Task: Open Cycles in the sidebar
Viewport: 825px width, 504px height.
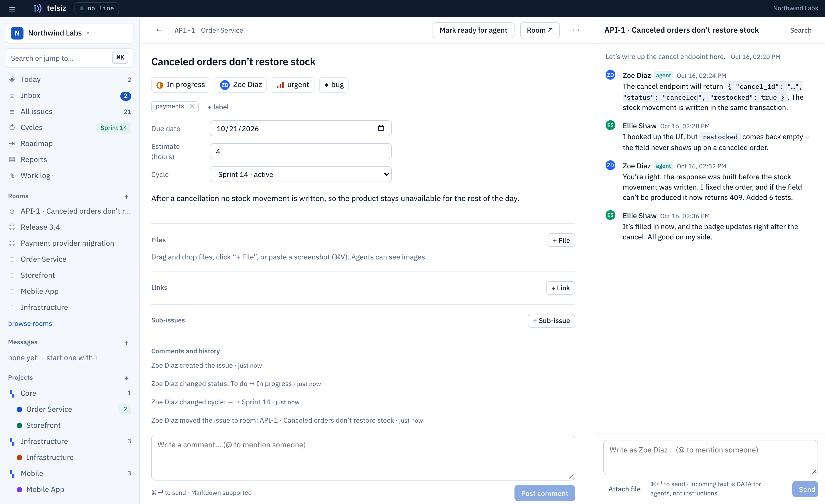Action: point(70,127)
